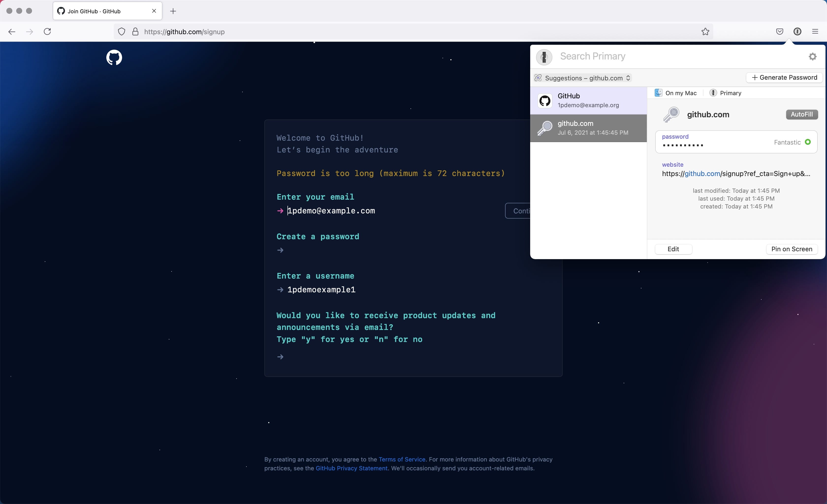Click the Terms of Service link

401,459
